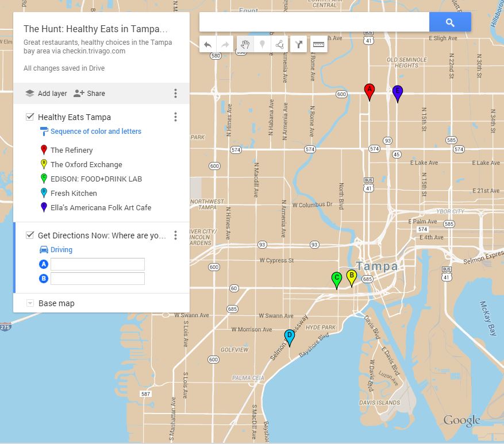Screen dimensions: 504x444
Task: Click the Golfview neighborhood label
Action: 234,350
